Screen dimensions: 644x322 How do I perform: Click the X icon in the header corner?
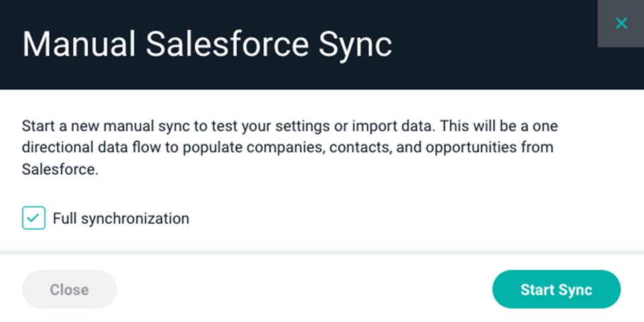point(621,23)
